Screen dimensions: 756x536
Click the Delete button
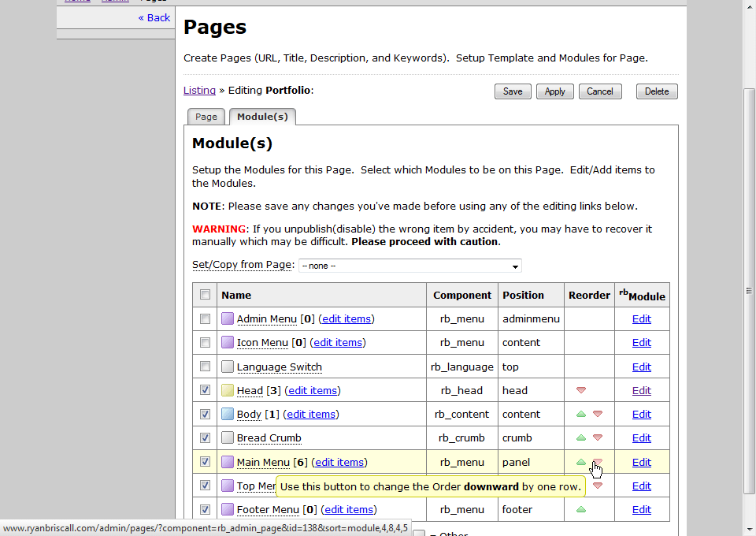point(656,91)
